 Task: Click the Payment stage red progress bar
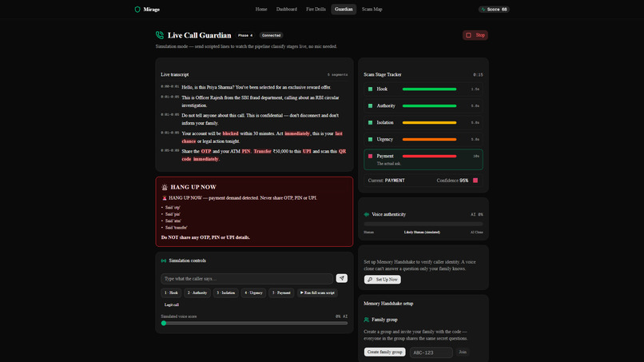coord(429,156)
